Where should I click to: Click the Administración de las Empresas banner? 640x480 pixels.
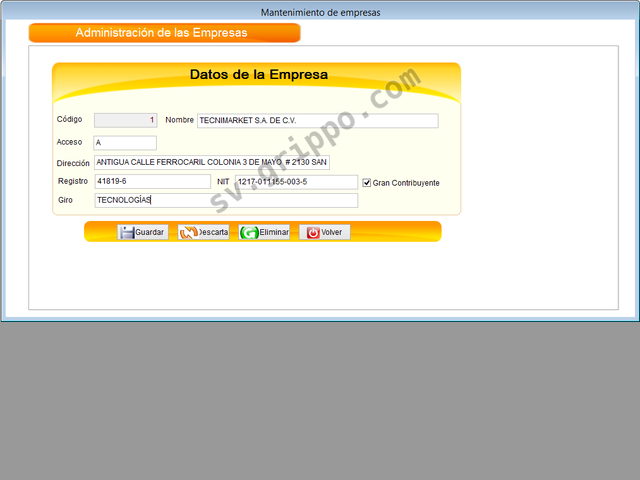click(x=164, y=33)
